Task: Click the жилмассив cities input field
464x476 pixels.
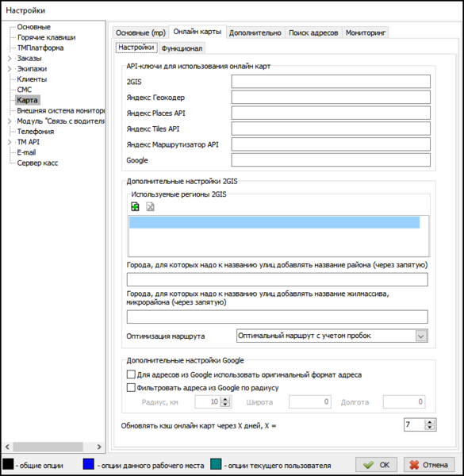Action: [x=278, y=317]
